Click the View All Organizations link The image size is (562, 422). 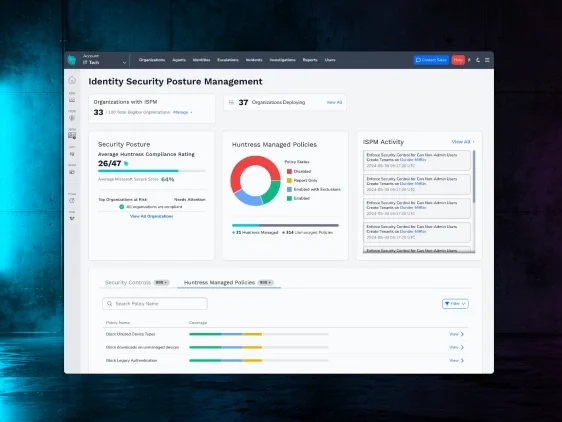(151, 217)
